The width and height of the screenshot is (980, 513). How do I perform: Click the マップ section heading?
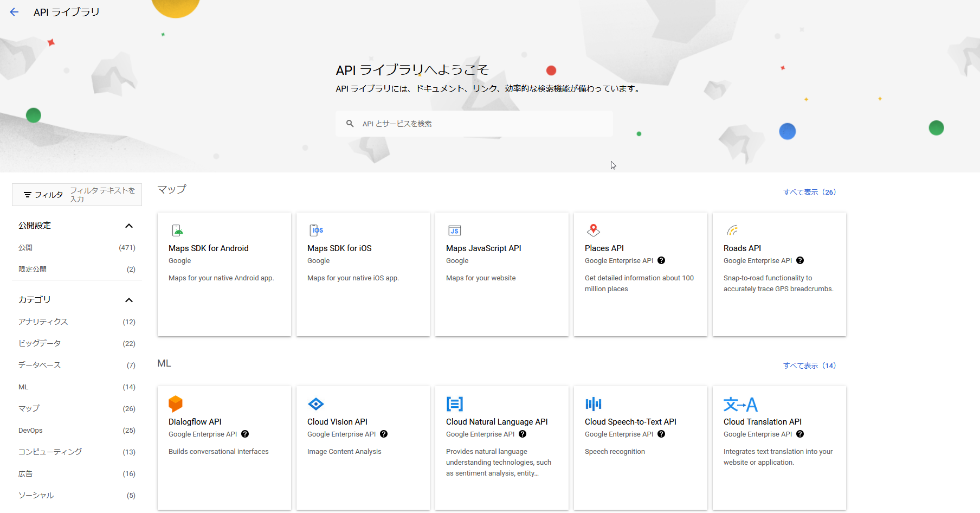coord(172,189)
